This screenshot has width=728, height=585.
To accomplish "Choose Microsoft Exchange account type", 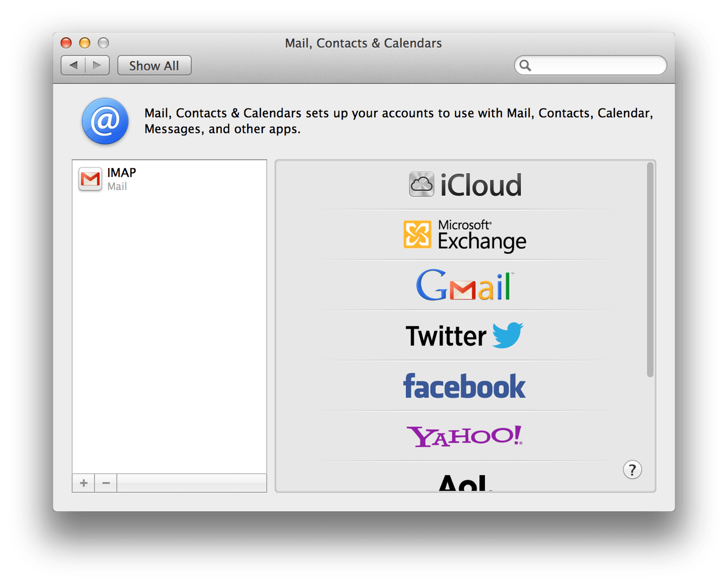I will coord(465,235).
